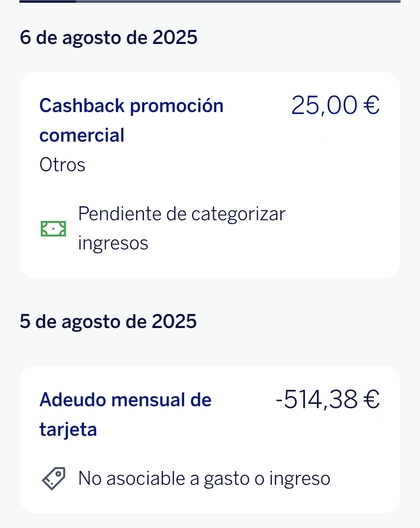Tap the euro symbol next to 25,00
This screenshot has height=528, width=420.
[371, 105]
